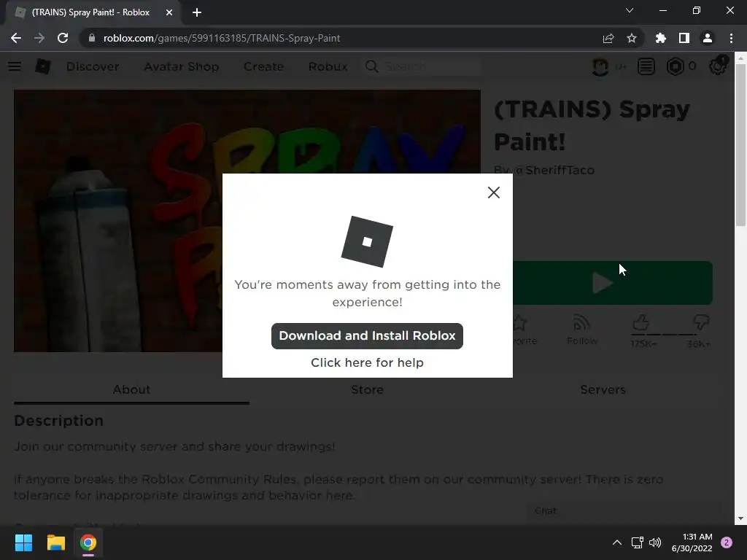747x560 pixels.
Task: Click the Chrome taskbar icon
Action: tap(88, 542)
